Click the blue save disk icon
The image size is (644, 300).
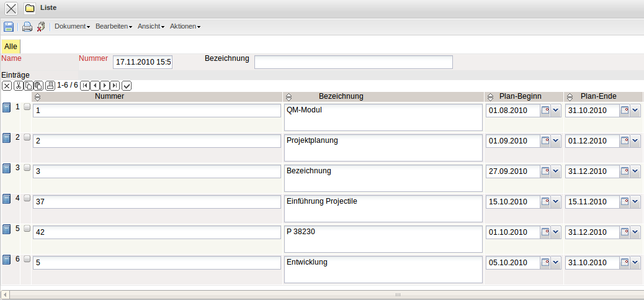[9, 27]
